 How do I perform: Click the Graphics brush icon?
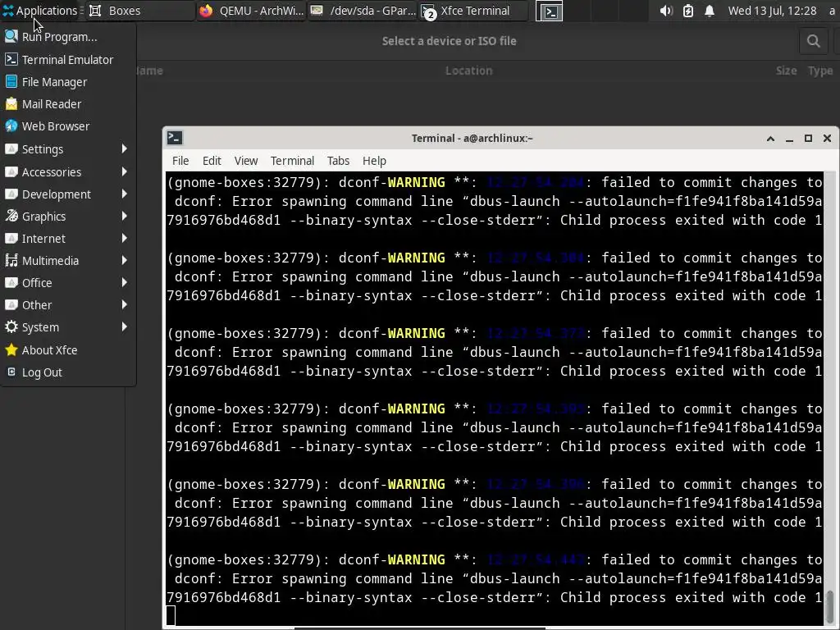coord(11,216)
